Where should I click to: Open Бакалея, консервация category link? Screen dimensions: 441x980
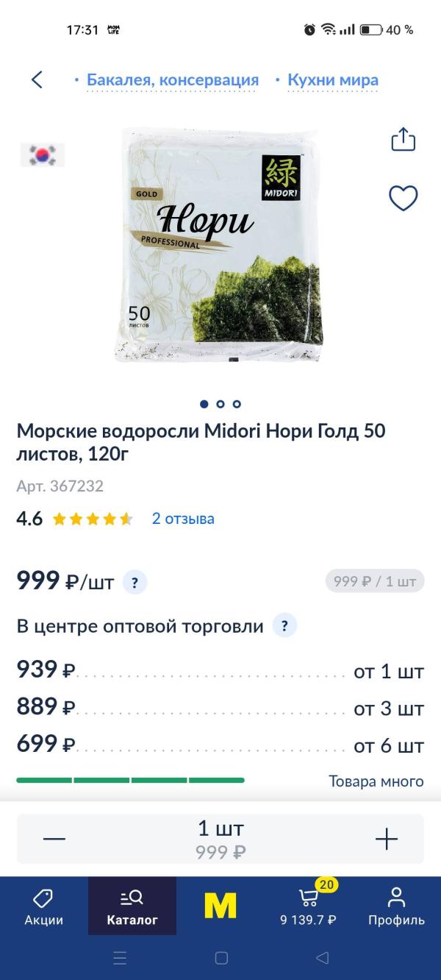pos(173,80)
